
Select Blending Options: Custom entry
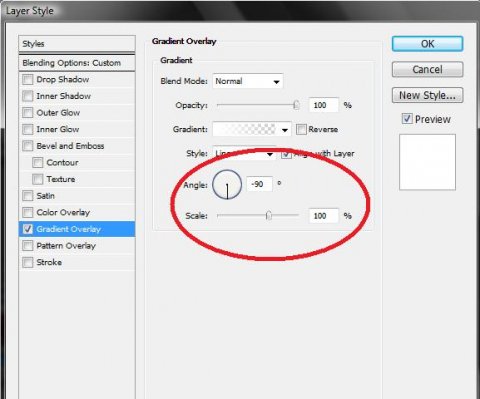tap(77, 63)
